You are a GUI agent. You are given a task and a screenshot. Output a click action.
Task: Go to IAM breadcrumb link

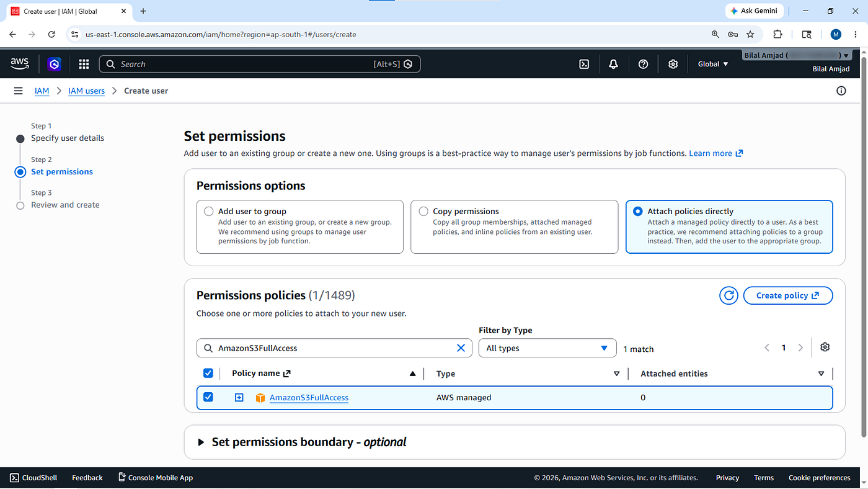click(42, 91)
